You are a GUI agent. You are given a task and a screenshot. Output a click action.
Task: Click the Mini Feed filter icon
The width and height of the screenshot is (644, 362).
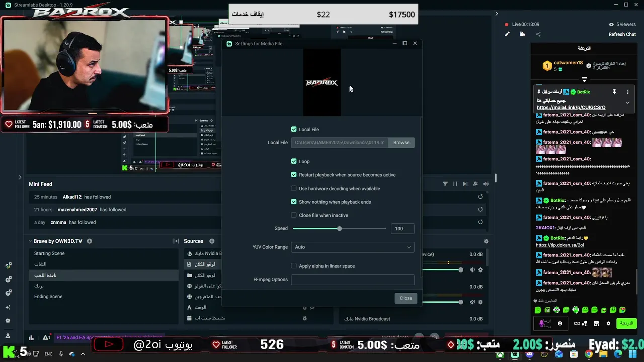pos(445,184)
